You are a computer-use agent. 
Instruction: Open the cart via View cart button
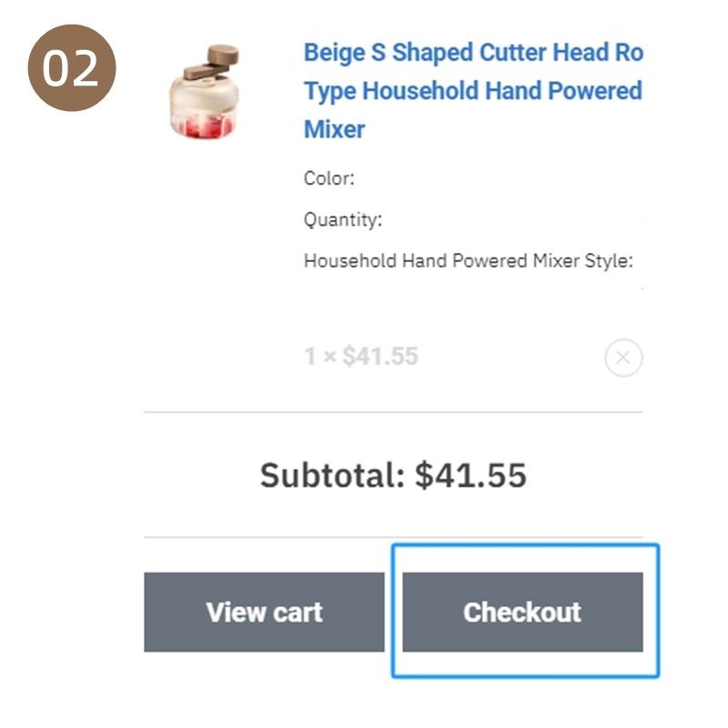pos(264,612)
